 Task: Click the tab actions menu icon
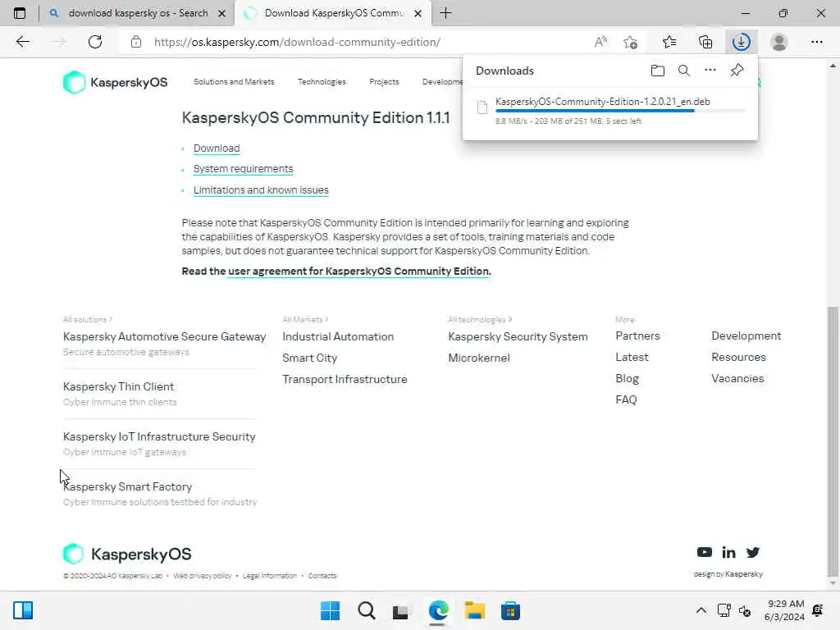(20, 13)
